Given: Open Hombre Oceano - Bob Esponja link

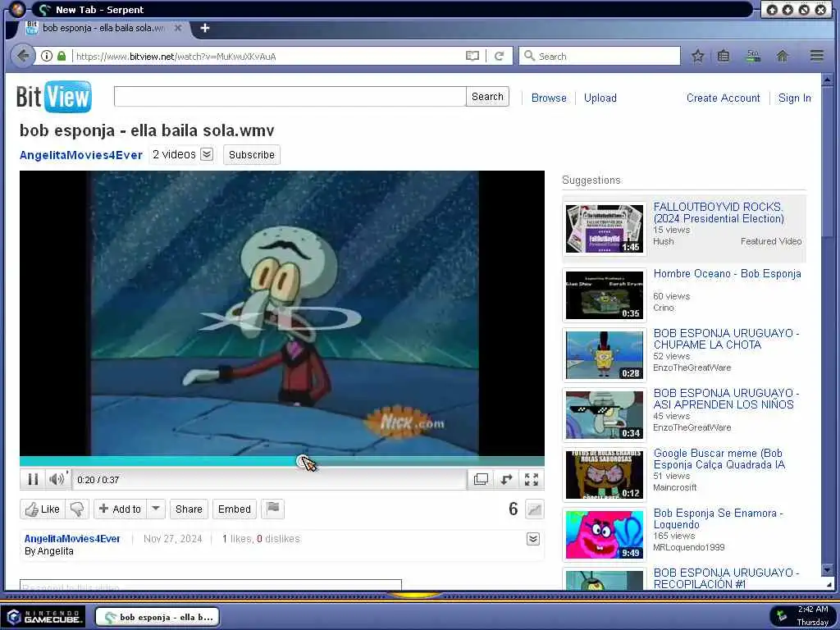Looking at the screenshot, I should coord(727,274).
